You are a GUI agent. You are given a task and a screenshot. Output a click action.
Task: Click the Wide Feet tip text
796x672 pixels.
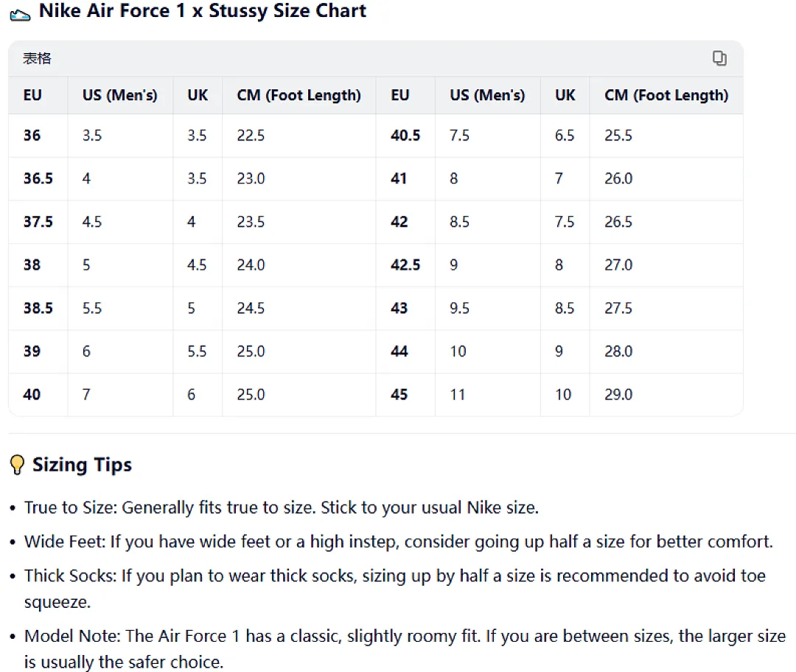[399, 542]
